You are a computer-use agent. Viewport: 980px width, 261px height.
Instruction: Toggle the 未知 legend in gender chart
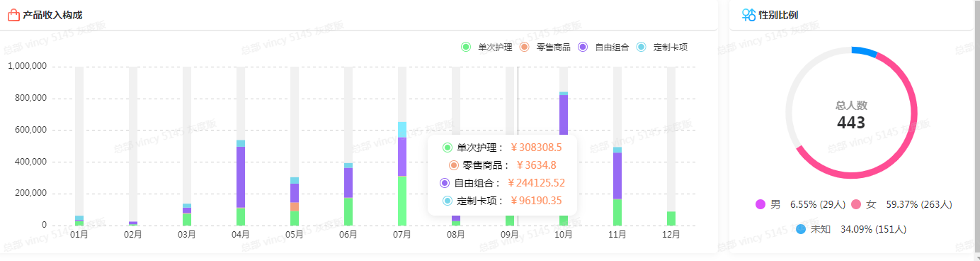(x=813, y=229)
